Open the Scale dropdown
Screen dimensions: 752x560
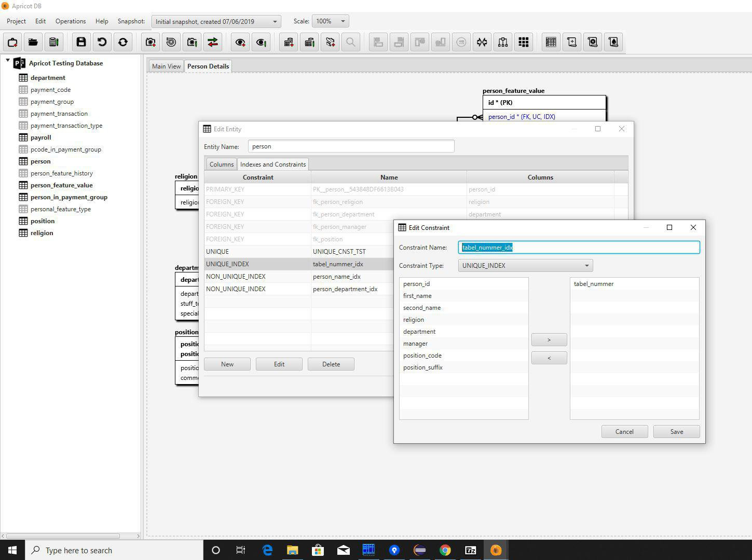point(331,21)
